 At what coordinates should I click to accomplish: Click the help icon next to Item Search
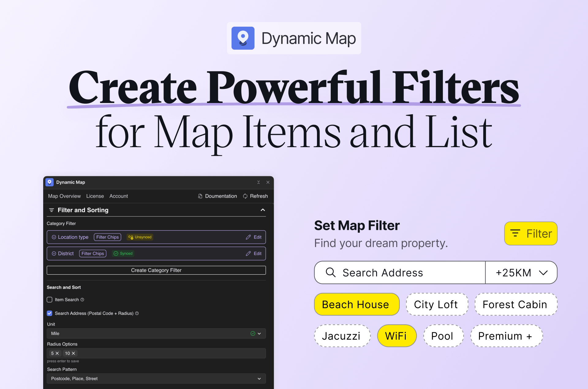pyautogui.click(x=82, y=300)
